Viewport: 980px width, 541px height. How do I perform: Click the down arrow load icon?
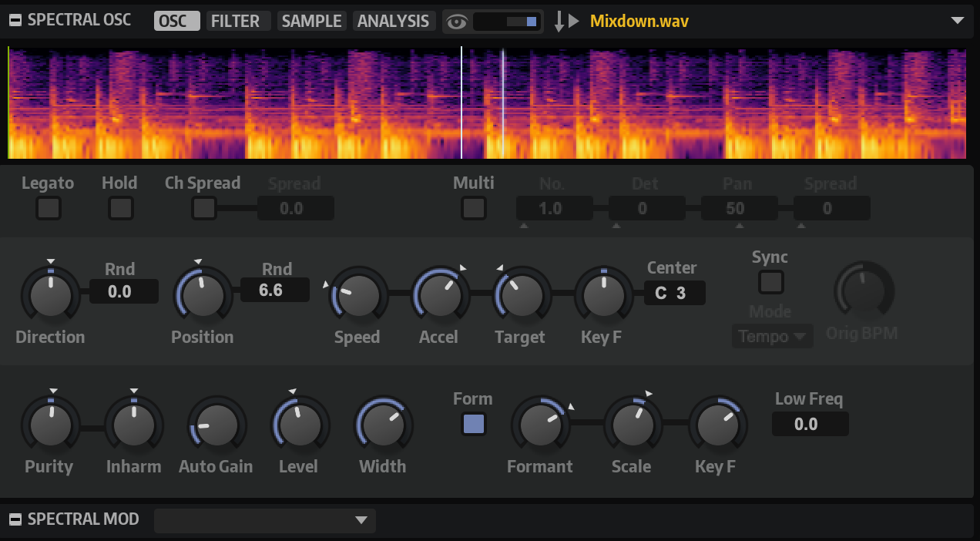tap(559, 22)
